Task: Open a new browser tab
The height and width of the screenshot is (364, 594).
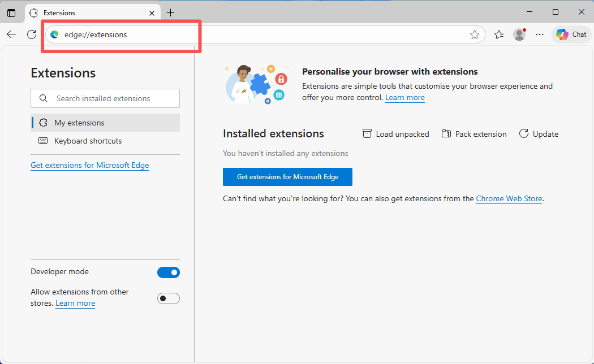Action: 171,12
